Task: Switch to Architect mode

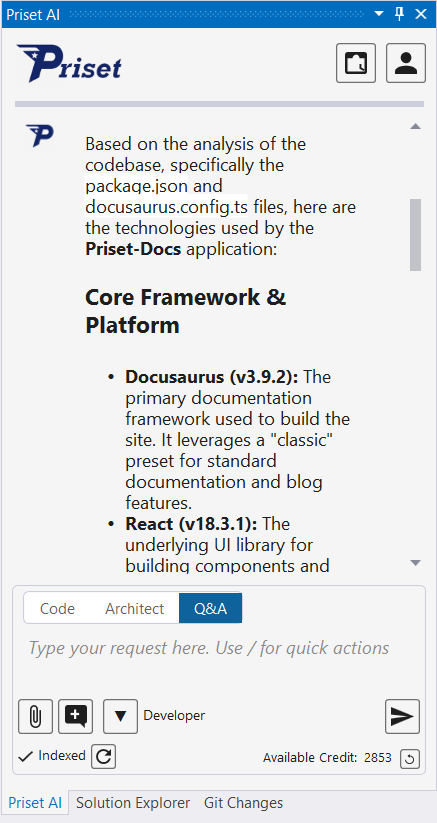Action: (x=134, y=608)
